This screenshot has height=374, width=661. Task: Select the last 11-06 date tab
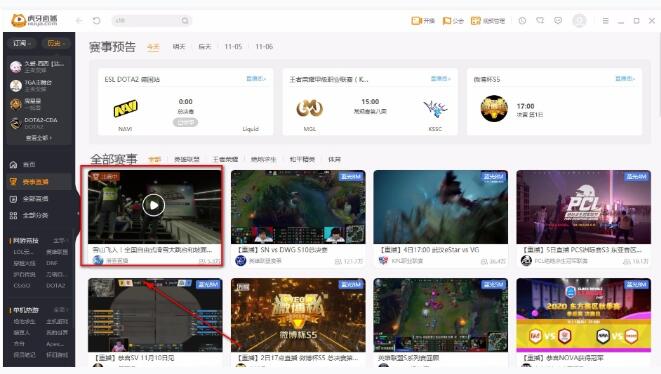point(264,47)
